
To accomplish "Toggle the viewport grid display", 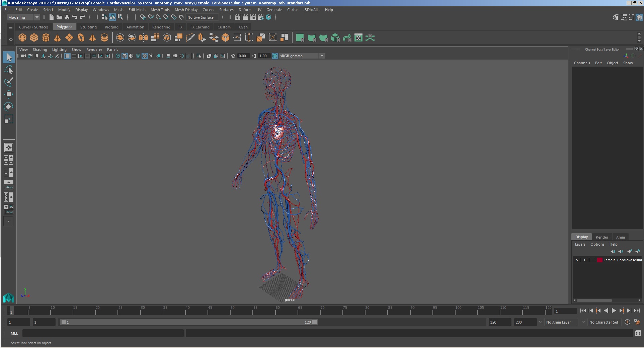I will [67, 56].
